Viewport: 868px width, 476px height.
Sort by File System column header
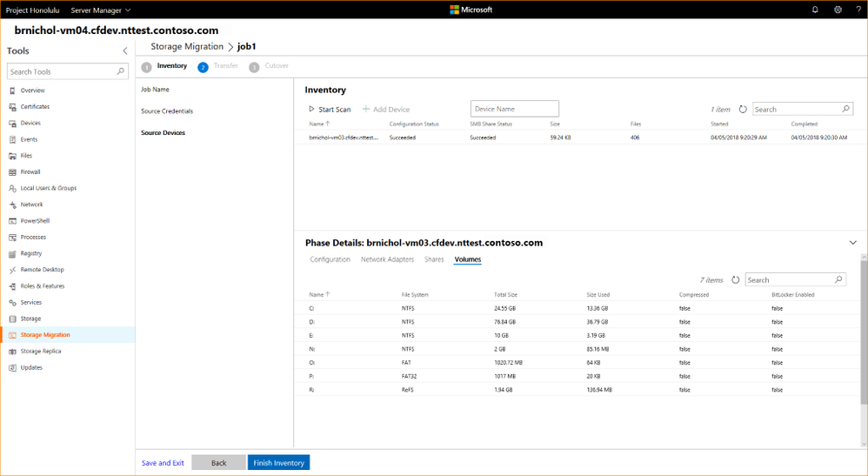tap(415, 295)
